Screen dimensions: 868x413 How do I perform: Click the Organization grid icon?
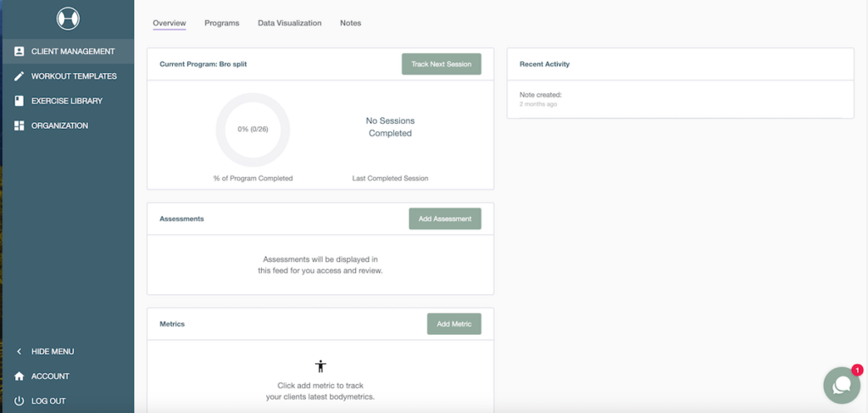tap(19, 126)
